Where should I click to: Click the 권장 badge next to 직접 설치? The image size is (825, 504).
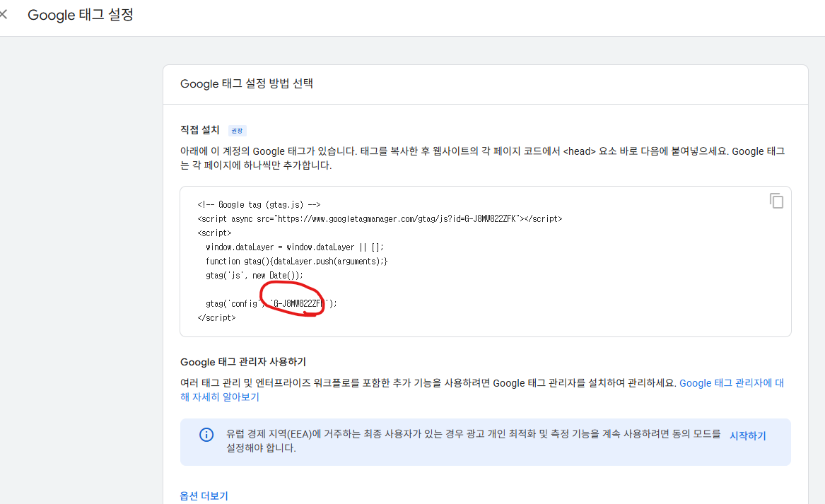[237, 131]
